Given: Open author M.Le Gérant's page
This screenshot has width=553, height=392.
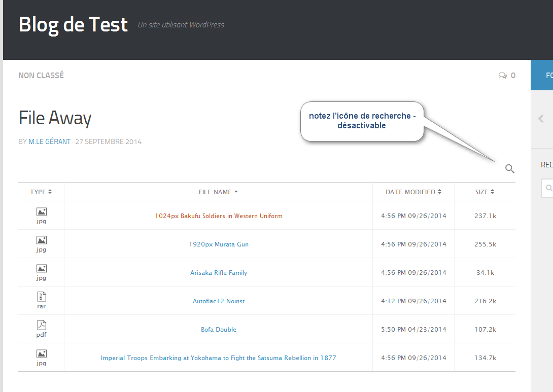Looking at the screenshot, I should (x=49, y=141).
